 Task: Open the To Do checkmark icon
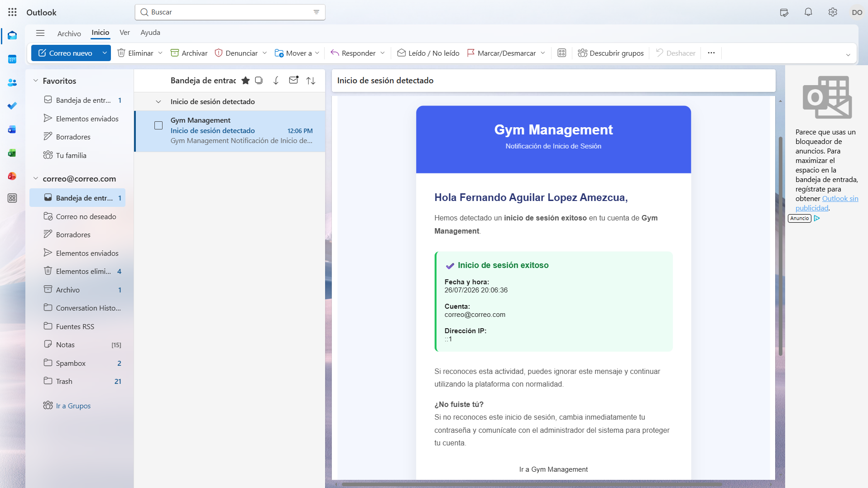click(x=12, y=105)
